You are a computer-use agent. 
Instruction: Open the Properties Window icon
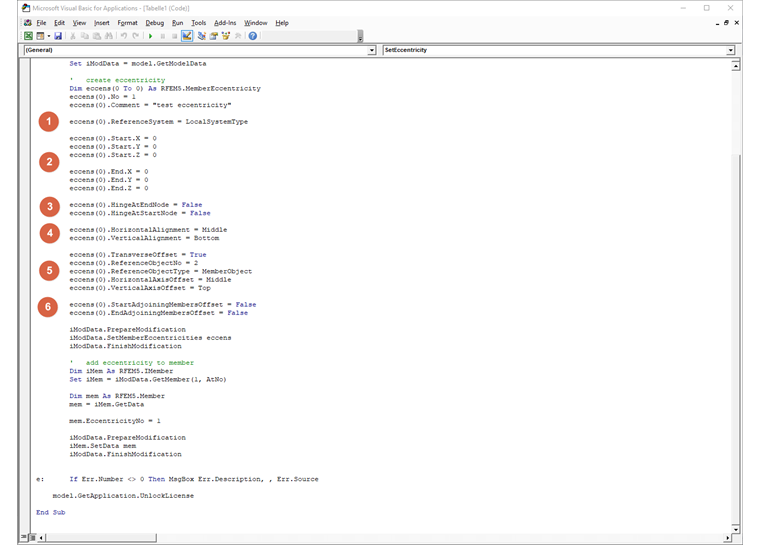(x=213, y=36)
